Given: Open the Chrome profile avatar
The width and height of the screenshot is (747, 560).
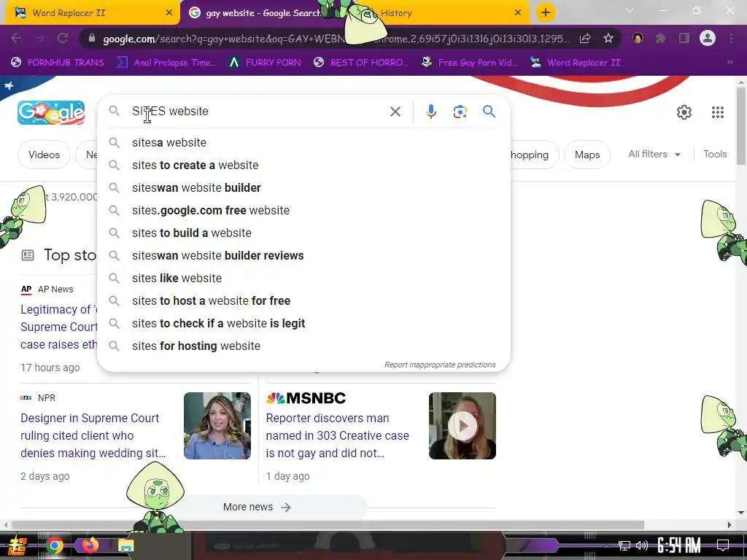Looking at the screenshot, I should click(x=708, y=38).
